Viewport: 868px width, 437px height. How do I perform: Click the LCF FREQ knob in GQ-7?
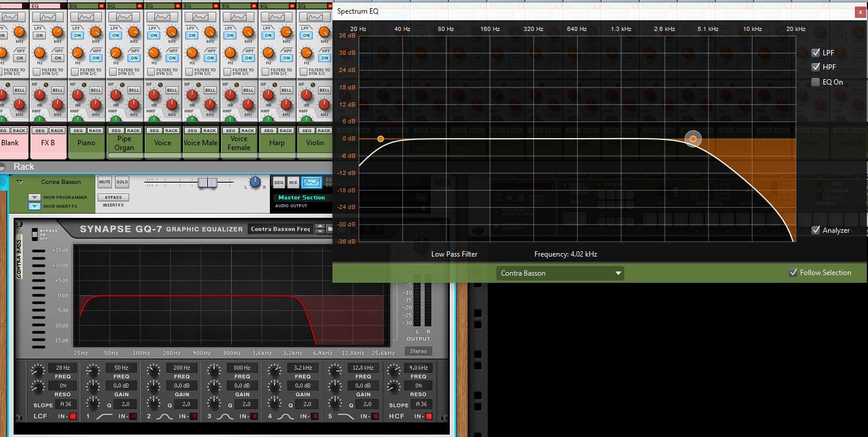38,370
